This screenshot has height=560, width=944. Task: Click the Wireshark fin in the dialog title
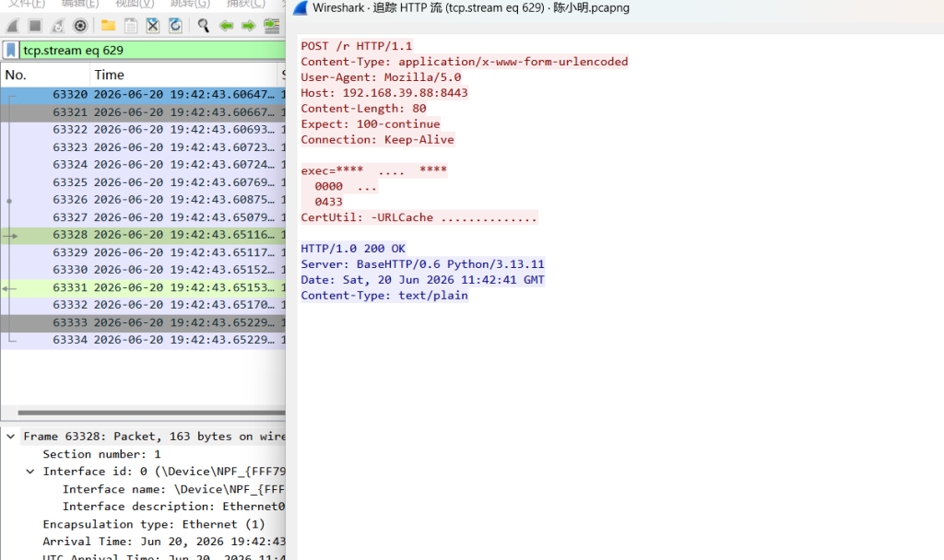click(x=300, y=7)
